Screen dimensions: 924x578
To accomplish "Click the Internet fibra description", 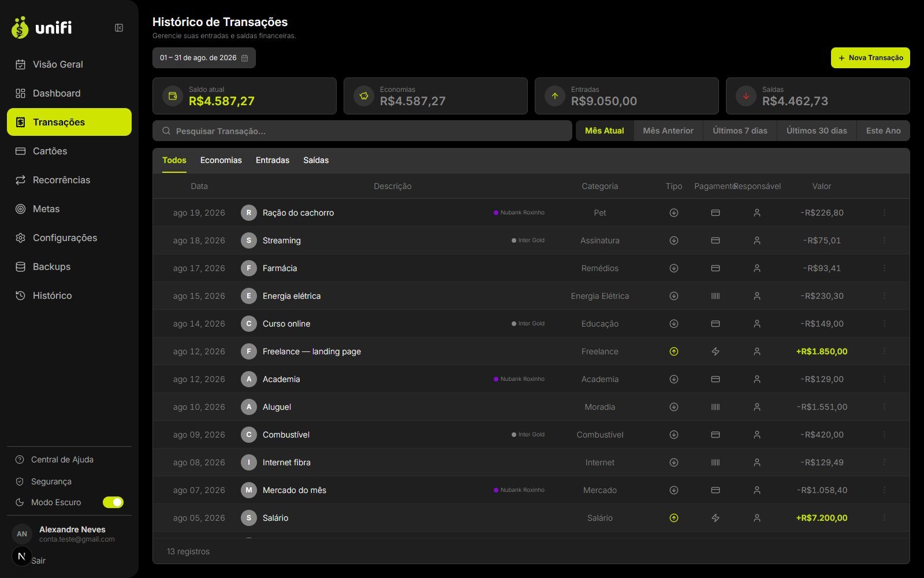I will (286, 462).
